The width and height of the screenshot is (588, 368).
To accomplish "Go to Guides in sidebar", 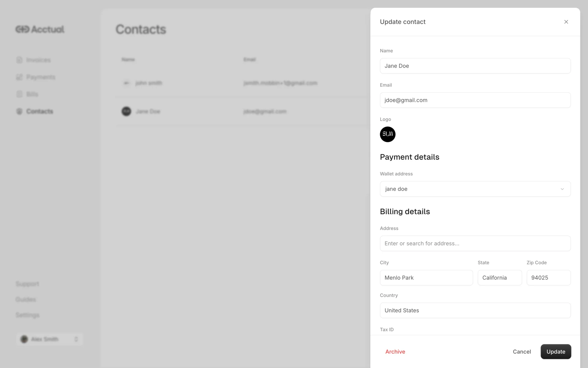I will pos(26,299).
